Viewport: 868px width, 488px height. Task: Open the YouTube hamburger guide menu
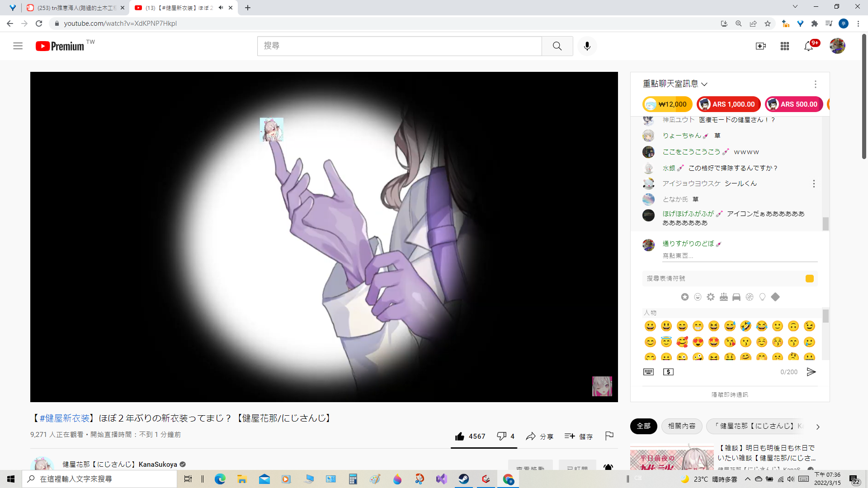click(18, 46)
